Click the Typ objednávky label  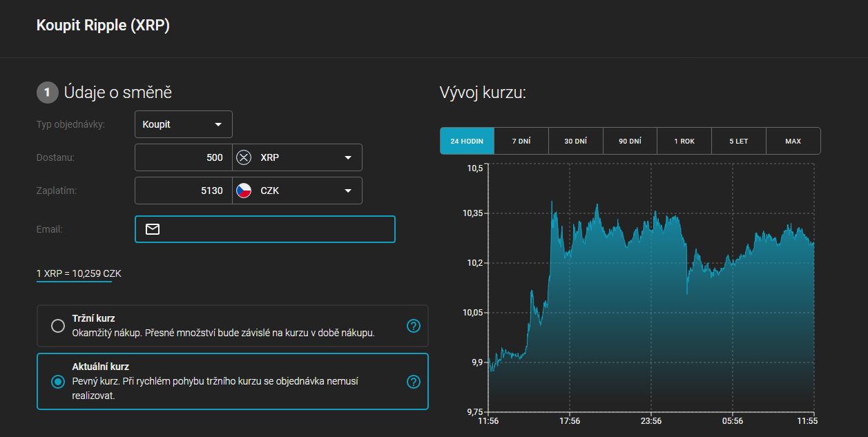[x=70, y=124]
